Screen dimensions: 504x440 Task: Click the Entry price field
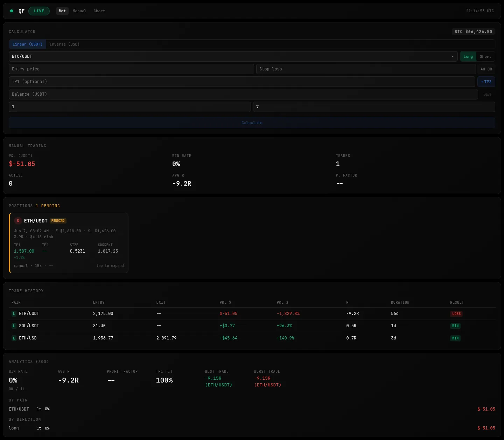131,69
